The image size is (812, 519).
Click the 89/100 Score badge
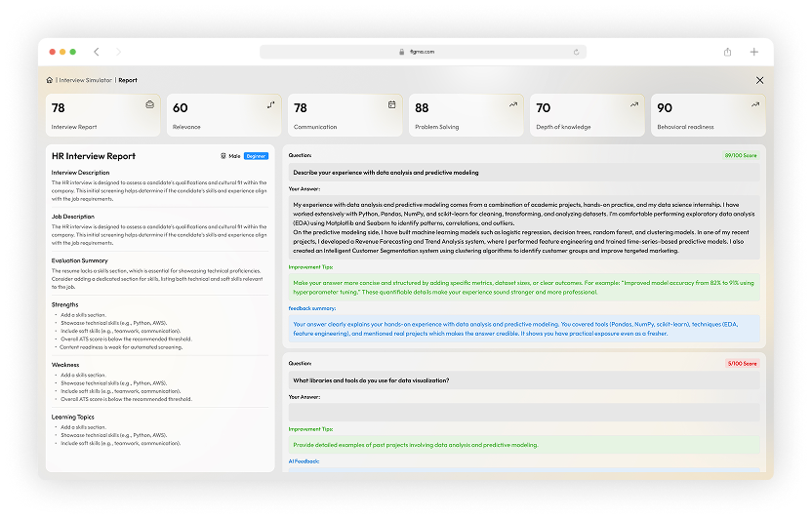pos(741,155)
